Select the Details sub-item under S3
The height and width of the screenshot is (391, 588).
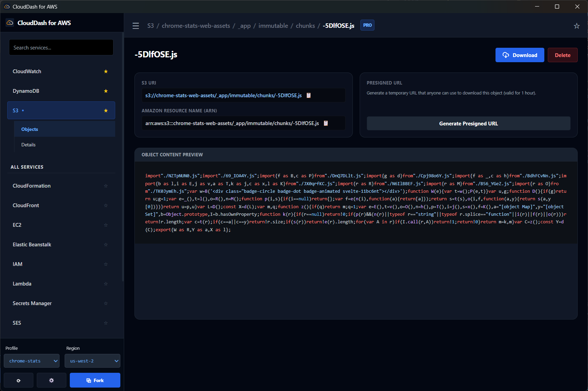pos(29,145)
